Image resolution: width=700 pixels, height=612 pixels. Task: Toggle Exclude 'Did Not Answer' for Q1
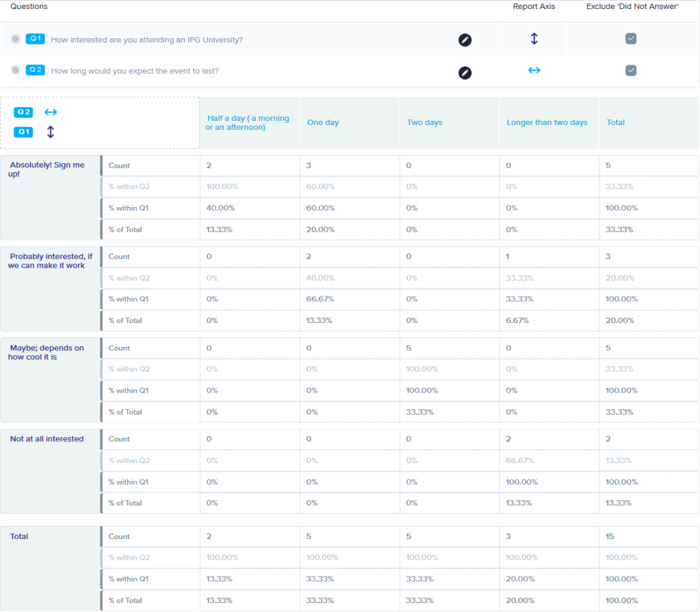[630, 40]
